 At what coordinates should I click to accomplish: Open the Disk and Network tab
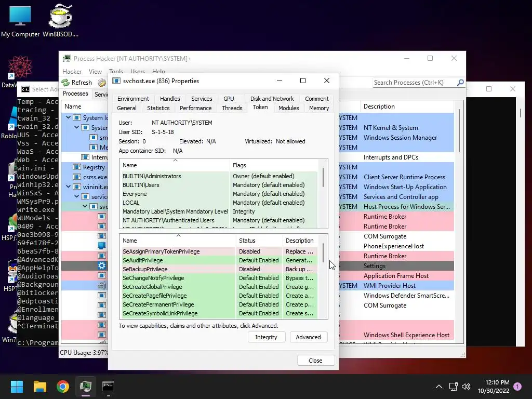point(272,99)
